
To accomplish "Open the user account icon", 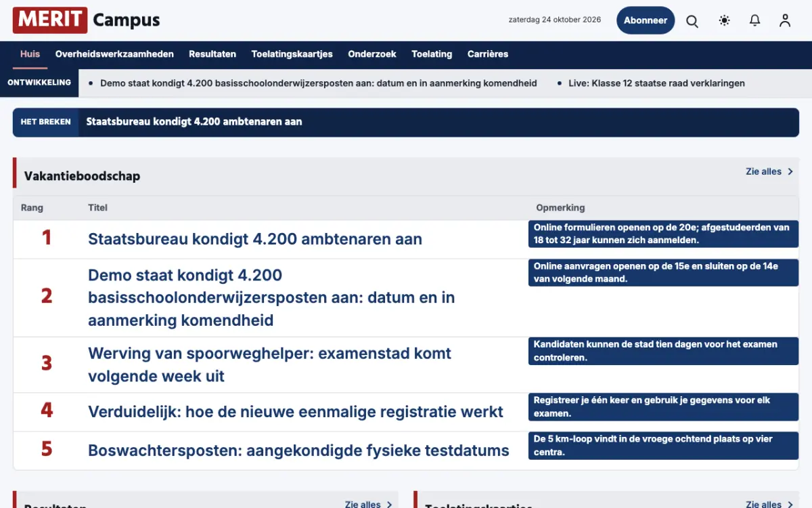I will (785, 20).
